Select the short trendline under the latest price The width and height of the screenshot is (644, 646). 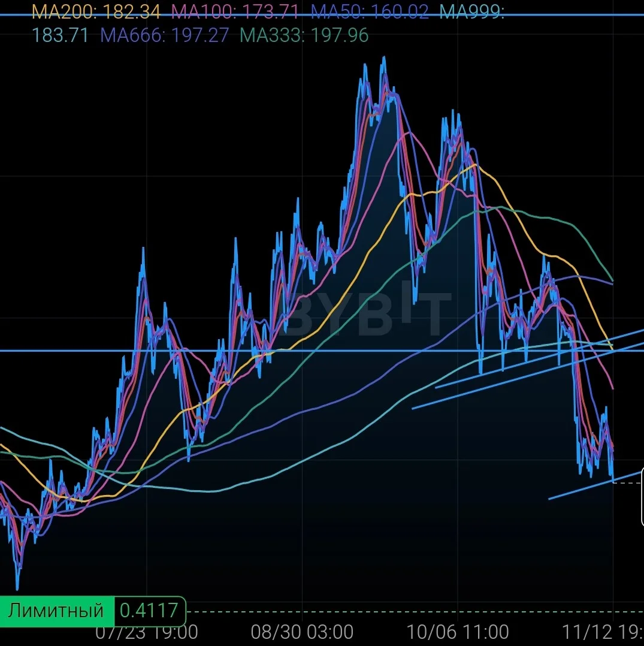click(596, 485)
